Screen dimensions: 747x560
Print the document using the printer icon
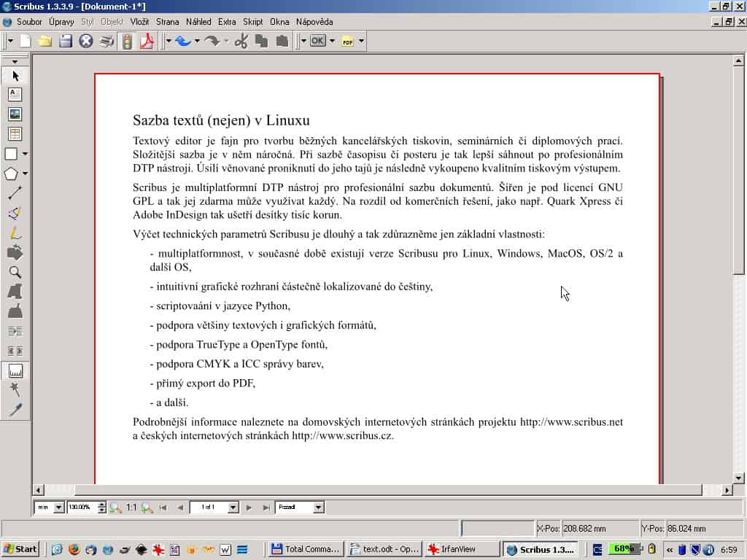tap(107, 42)
